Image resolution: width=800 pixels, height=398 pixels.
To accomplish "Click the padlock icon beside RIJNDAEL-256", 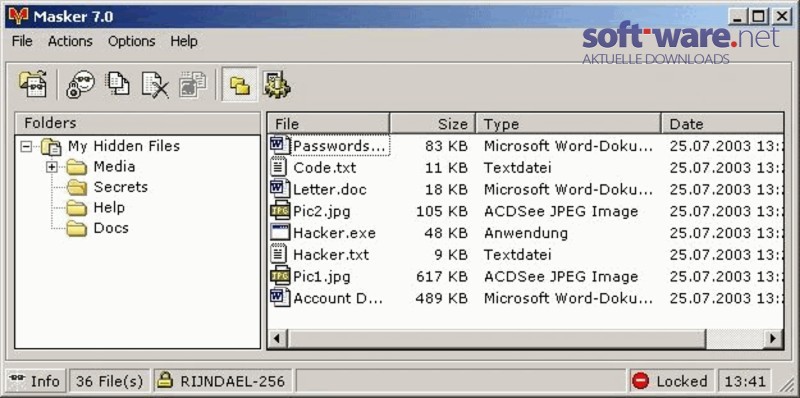I will [x=165, y=381].
